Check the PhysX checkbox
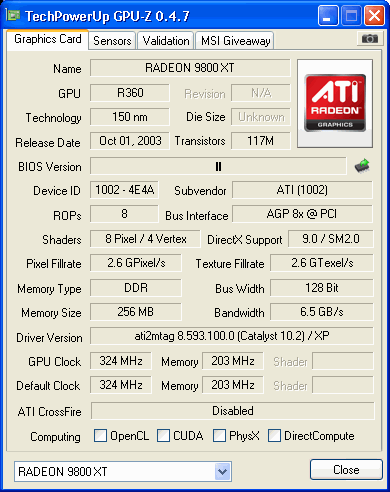The height and width of the screenshot is (492, 390). (x=219, y=436)
